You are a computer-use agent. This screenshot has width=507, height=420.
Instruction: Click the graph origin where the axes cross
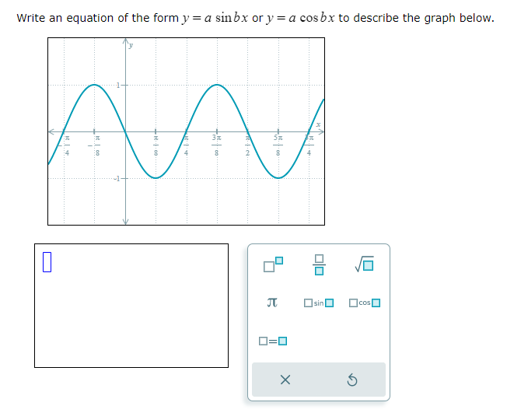coord(125,131)
